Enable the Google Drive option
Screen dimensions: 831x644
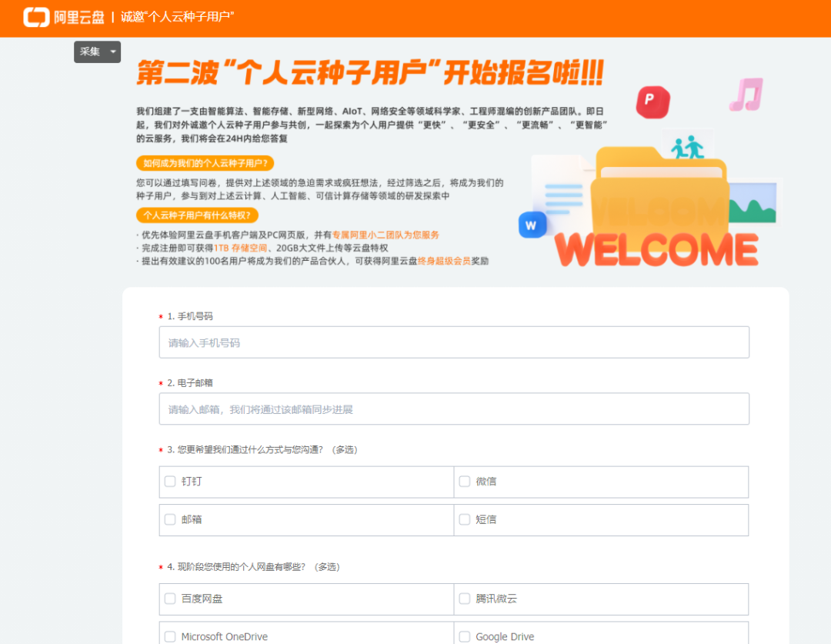click(465, 636)
